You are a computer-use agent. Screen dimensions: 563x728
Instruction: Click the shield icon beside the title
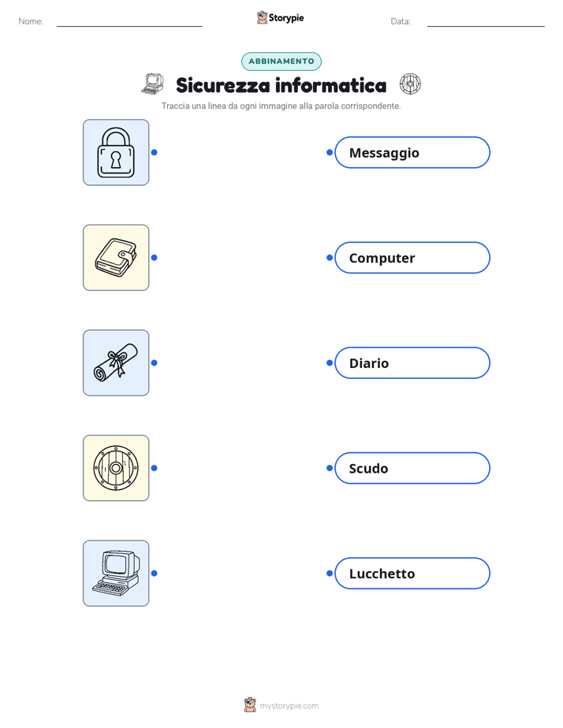(x=410, y=84)
